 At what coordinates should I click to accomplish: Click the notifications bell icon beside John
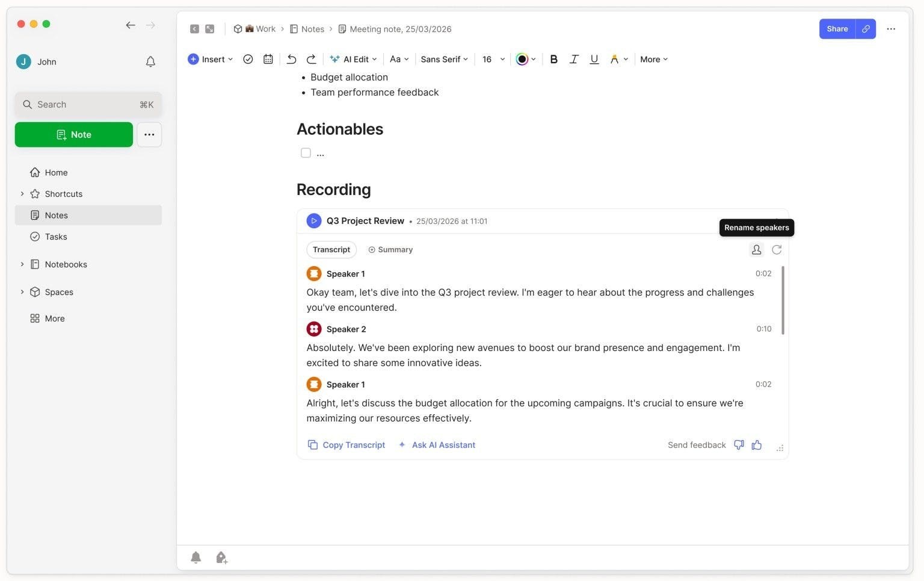click(150, 61)
